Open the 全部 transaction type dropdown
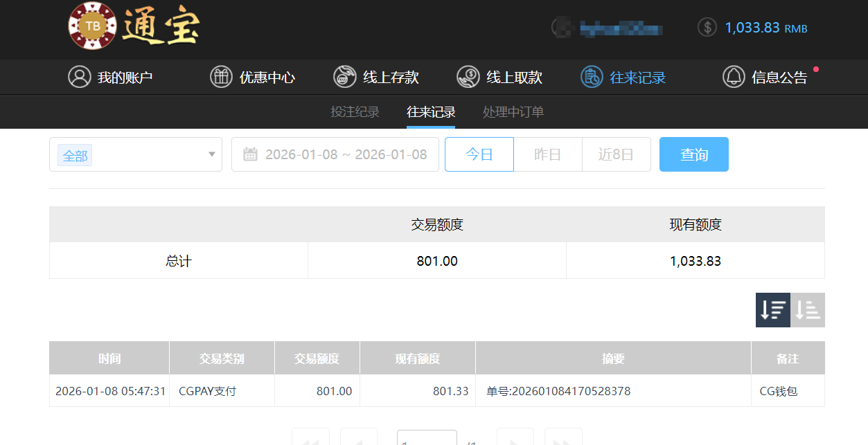This screenshot has height=445, width=868. coord(136,154)
